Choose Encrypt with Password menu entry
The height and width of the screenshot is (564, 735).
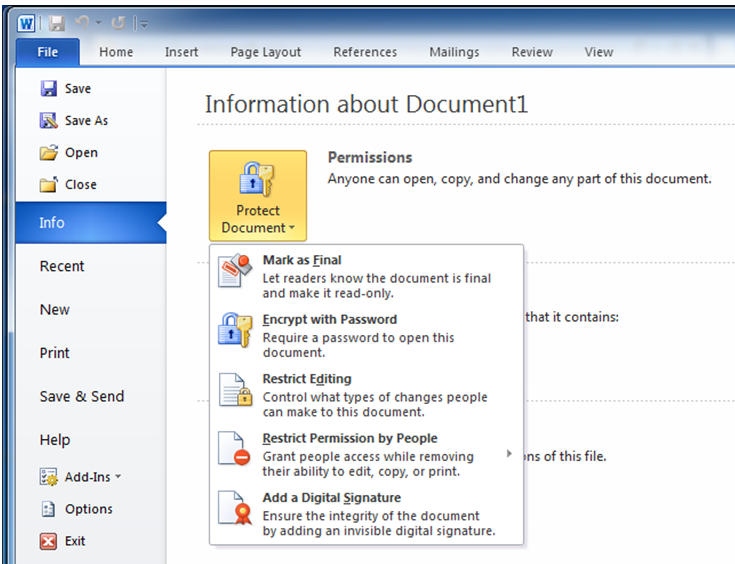click(366, 335)
